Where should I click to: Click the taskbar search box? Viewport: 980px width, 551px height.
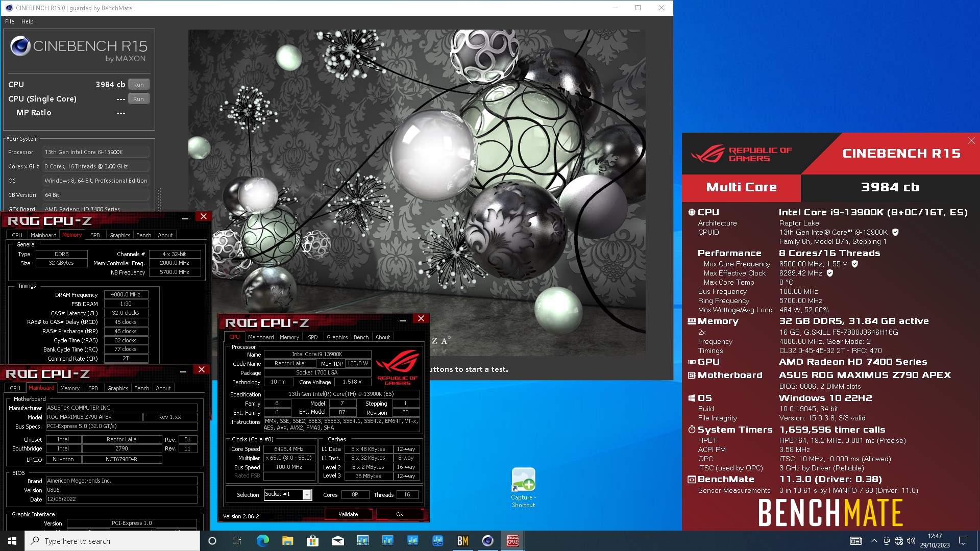coord(112,541)
